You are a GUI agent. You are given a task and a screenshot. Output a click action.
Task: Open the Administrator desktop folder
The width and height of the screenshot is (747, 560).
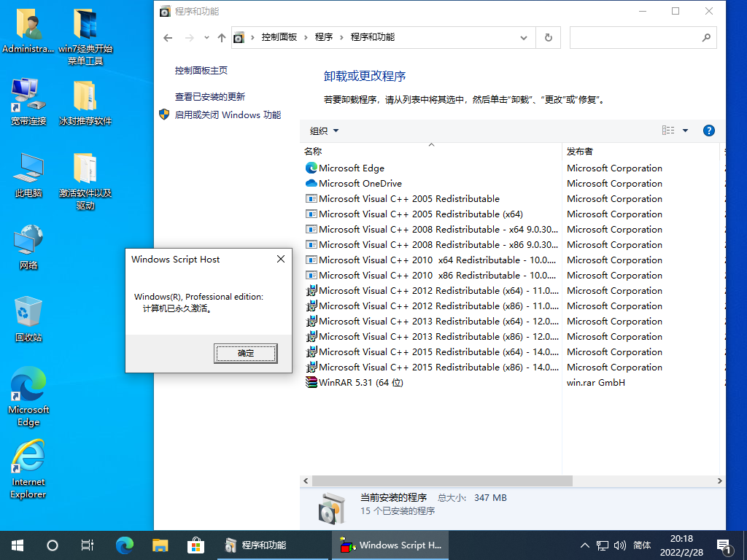pyautogui.click(x=28, y=30)
